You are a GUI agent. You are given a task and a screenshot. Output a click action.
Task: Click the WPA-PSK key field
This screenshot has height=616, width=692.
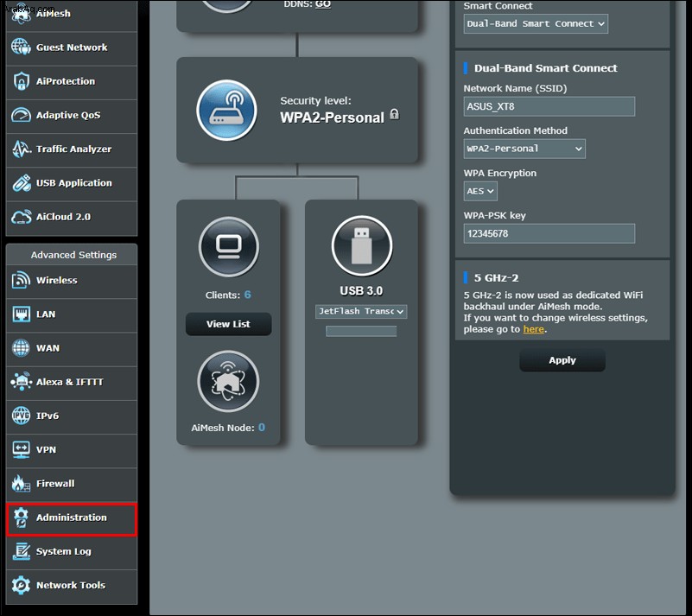pyautogui.click(x=549, y=233)
